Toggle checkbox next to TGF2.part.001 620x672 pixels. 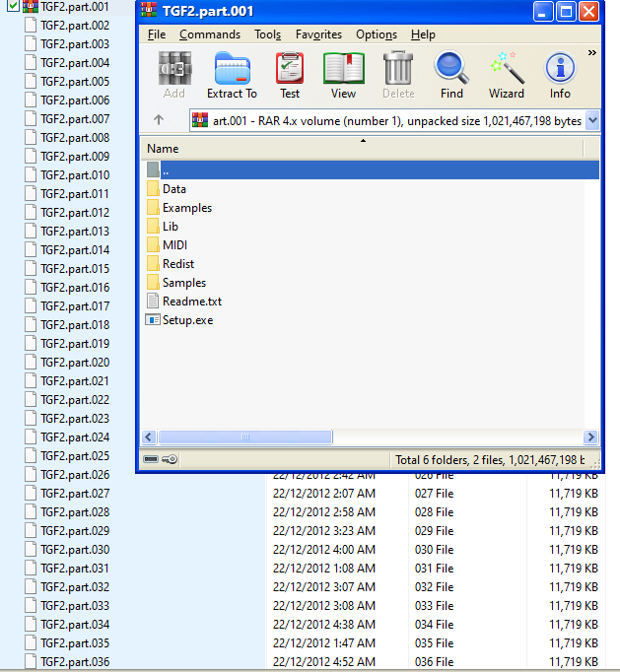[14, 7]
